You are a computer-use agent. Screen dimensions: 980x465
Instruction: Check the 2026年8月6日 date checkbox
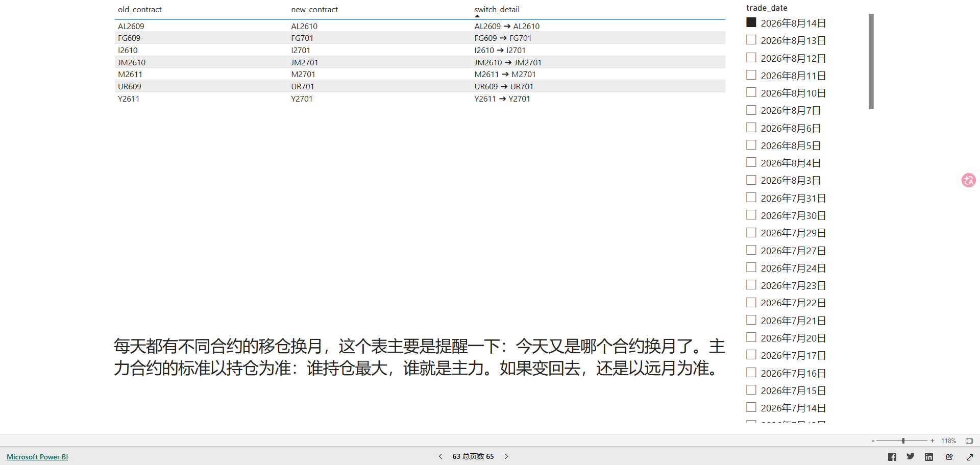751,128
